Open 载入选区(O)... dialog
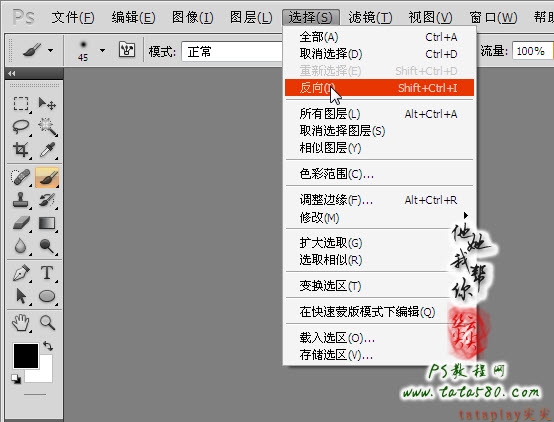The height and width of the screenshot is (422, 554). point(379,338)
